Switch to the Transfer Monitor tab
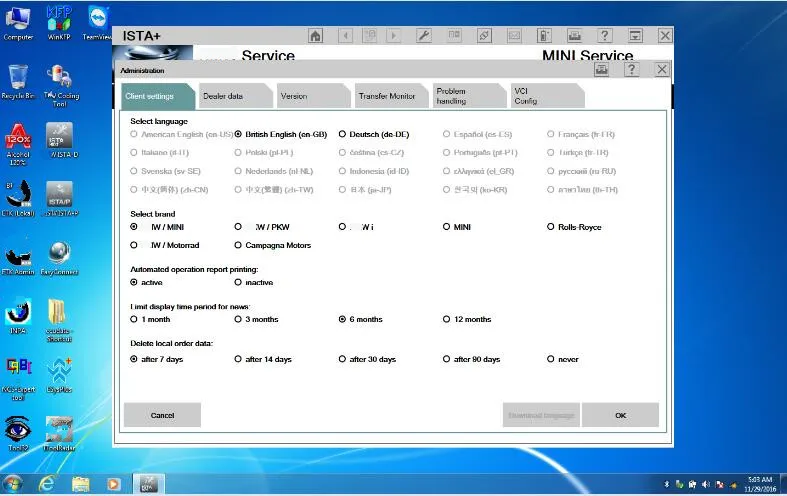 pyautogui.click(x=390, y=96)
